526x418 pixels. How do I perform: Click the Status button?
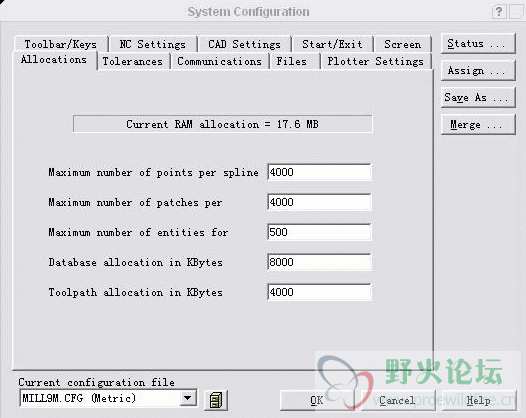tap(478, 44)
